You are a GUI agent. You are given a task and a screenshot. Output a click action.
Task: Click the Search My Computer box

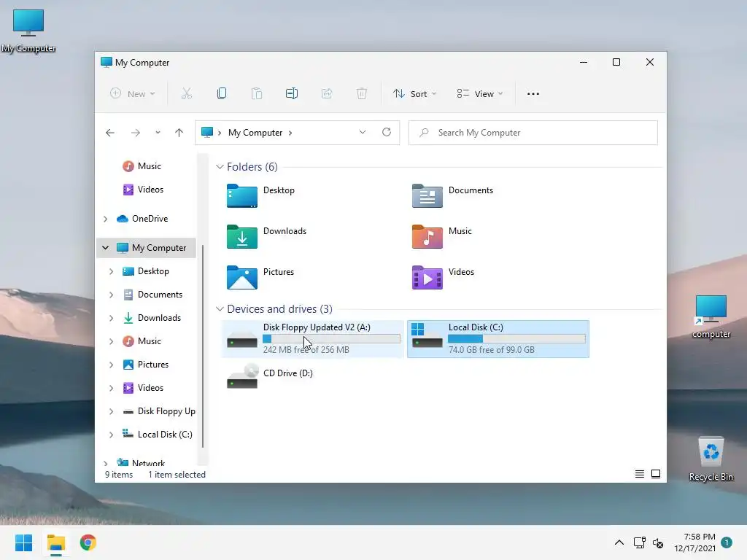[533, 133]
